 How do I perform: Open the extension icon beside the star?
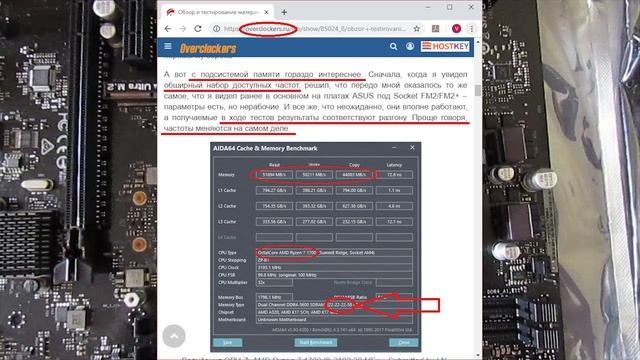[436, 29]
